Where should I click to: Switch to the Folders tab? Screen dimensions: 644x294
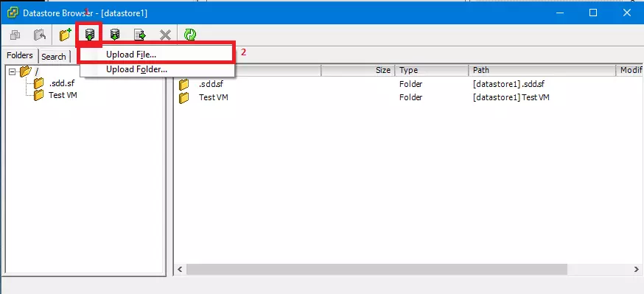pyautogui.click(x=20, y=55)
